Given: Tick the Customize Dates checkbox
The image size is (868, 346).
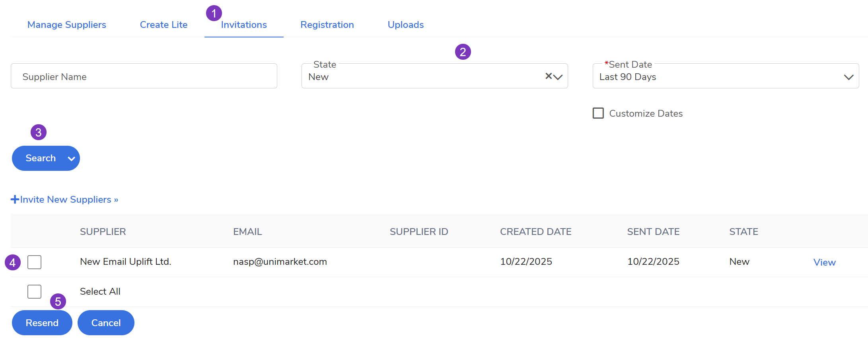Looking at the screenshot, I should coord(598,113).
